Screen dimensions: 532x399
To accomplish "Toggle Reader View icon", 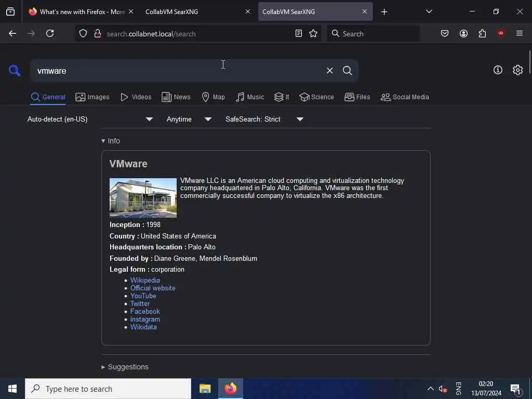I will [299, 33].
